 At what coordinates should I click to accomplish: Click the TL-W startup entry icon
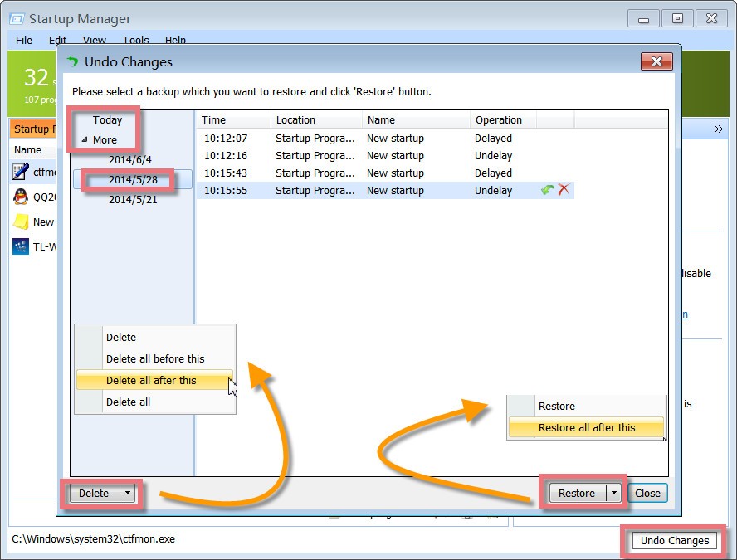(x=21, y=246)
